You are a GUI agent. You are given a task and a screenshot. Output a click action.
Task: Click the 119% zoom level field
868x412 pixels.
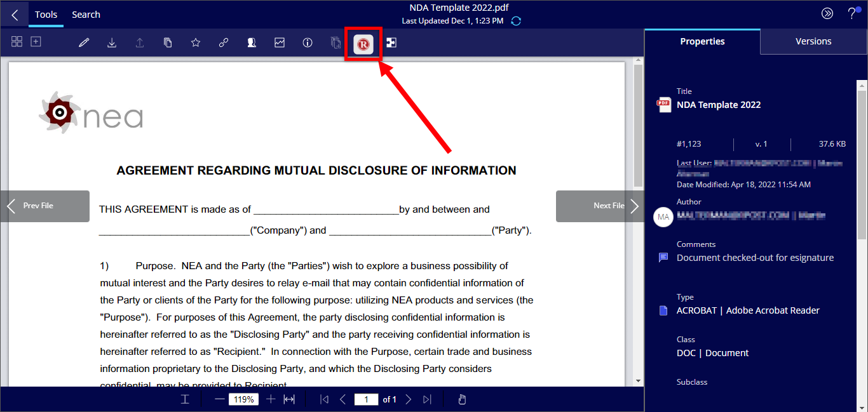tap(243, 399)
